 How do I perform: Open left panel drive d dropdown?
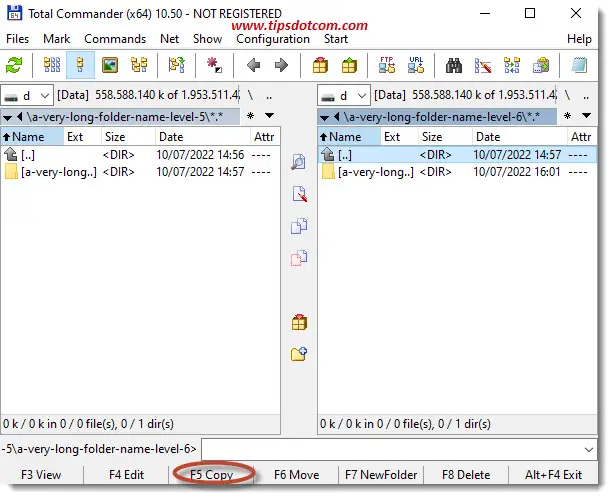click(27, 95)
